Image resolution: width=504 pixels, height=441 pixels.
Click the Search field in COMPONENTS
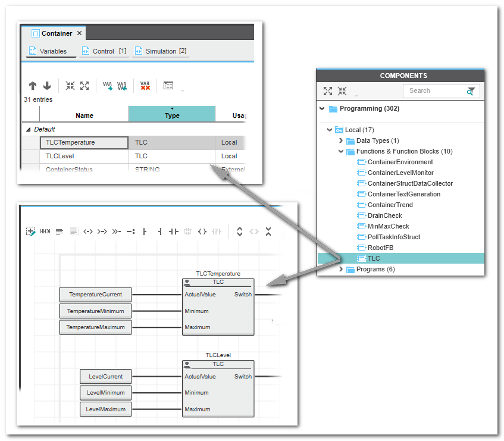pos(433,90)
